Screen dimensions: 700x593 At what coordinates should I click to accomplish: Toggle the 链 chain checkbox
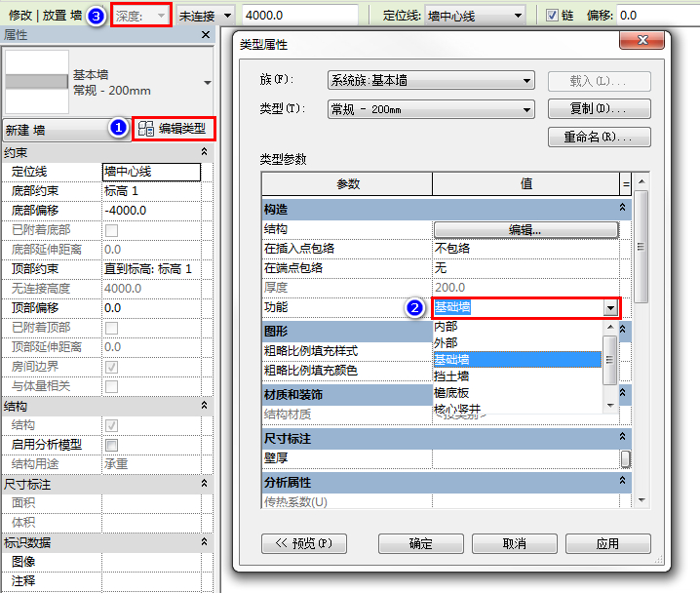click(x=552, y=16)
